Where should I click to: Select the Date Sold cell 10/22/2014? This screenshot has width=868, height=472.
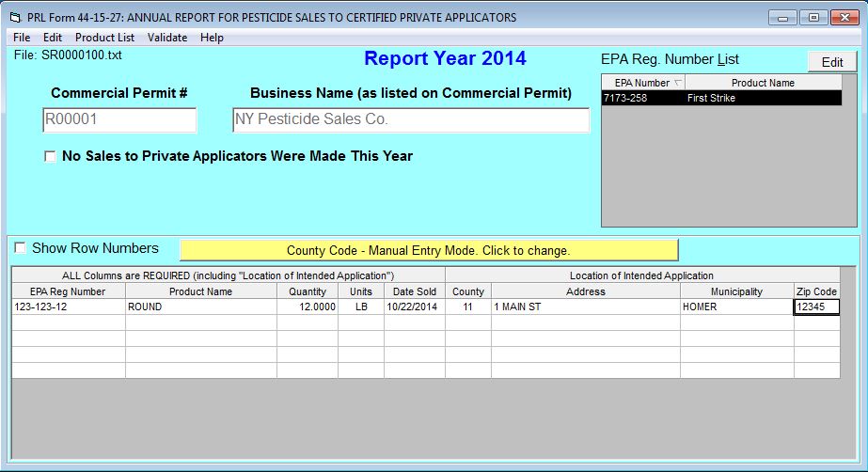[414, 307]
